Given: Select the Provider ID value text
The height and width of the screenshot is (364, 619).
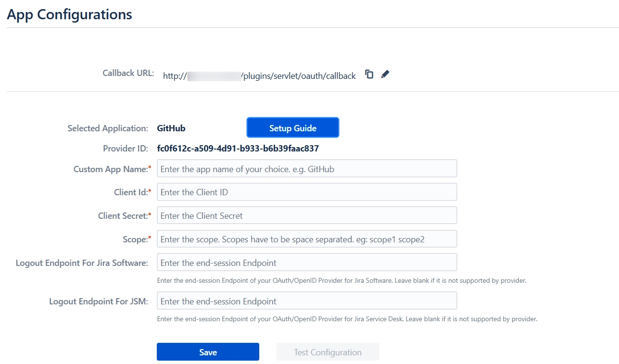Looking at the screenshot, I should point(238,148).
